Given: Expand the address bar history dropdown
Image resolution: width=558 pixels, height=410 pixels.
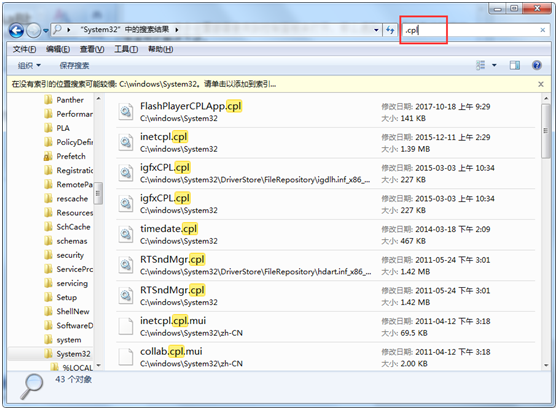Looking at the screenshot, I should (x=376, y=30).
